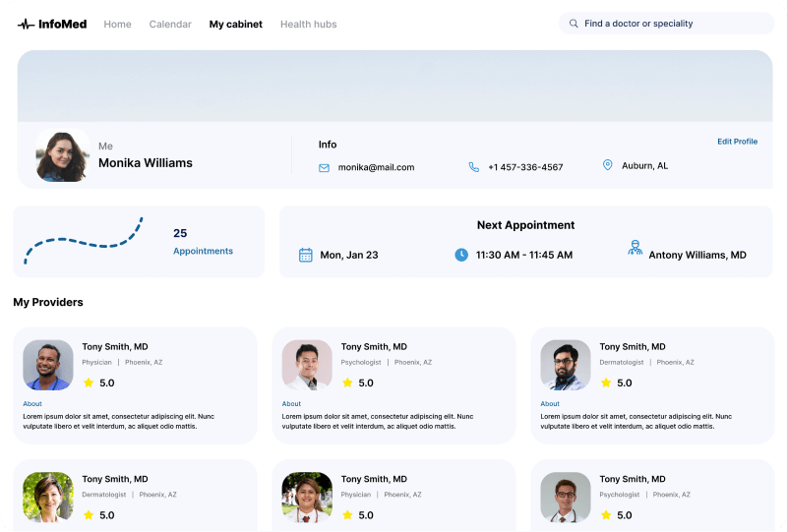Image resolution: width=787 pixels, height=532 pixels.
Task: Click the search magnifier icon
Action: tap(574, 24)
